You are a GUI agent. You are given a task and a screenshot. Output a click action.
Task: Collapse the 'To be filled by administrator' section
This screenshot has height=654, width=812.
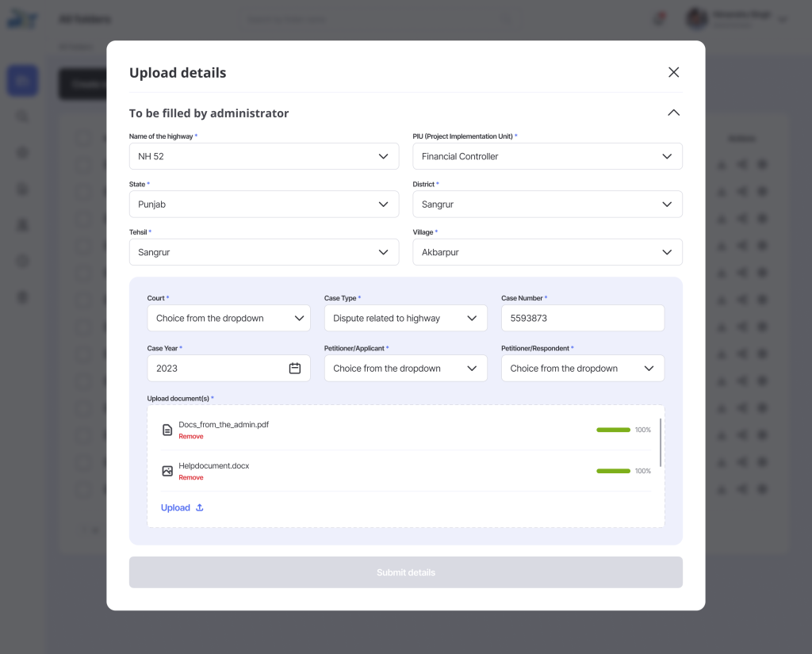coord(673,113)
